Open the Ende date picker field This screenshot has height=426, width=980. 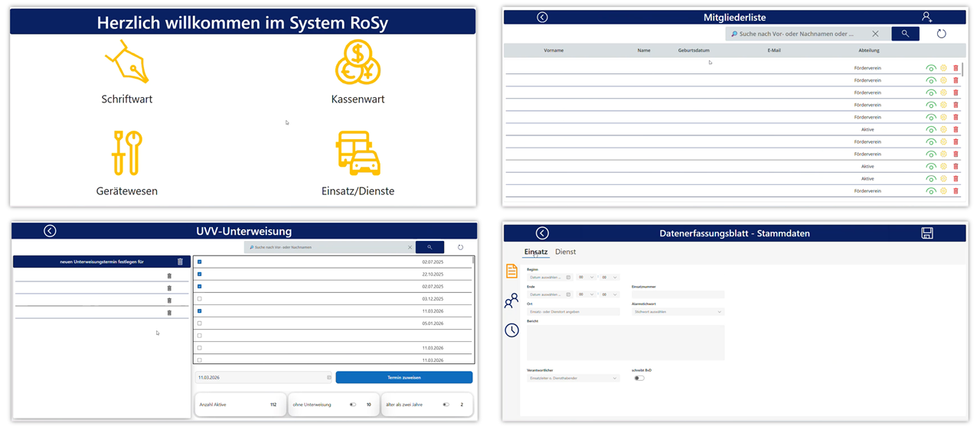(x=550, y=294)
